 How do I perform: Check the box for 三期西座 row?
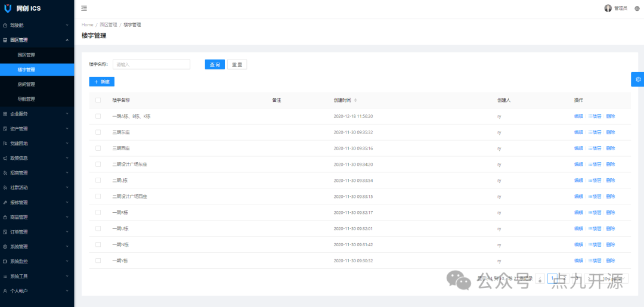98,148
